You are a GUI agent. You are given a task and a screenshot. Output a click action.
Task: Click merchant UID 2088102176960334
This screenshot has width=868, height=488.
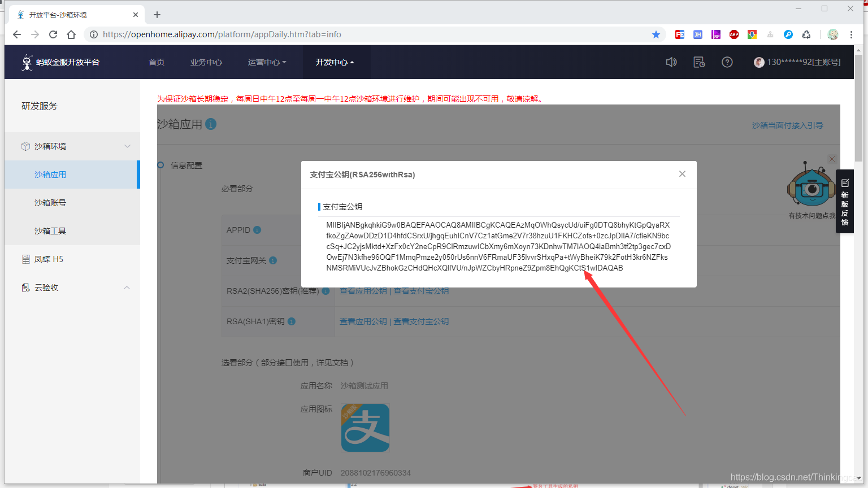[376, 473]
